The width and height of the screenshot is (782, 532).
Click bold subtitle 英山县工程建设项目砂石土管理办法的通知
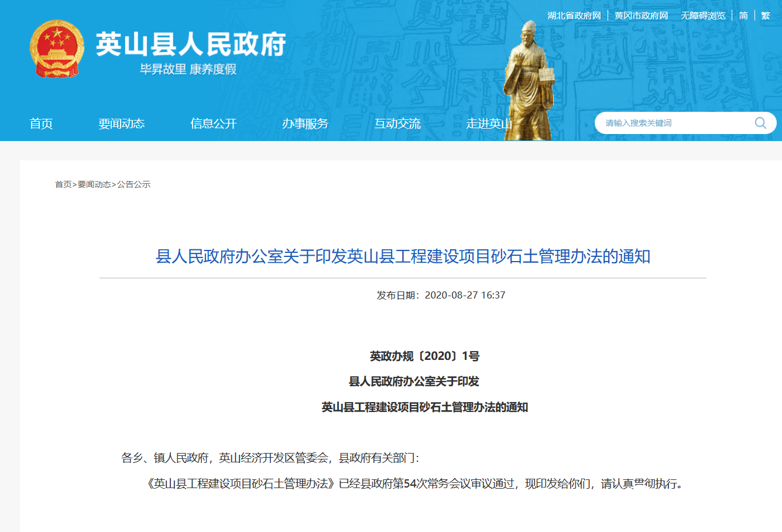pos(424,407)
